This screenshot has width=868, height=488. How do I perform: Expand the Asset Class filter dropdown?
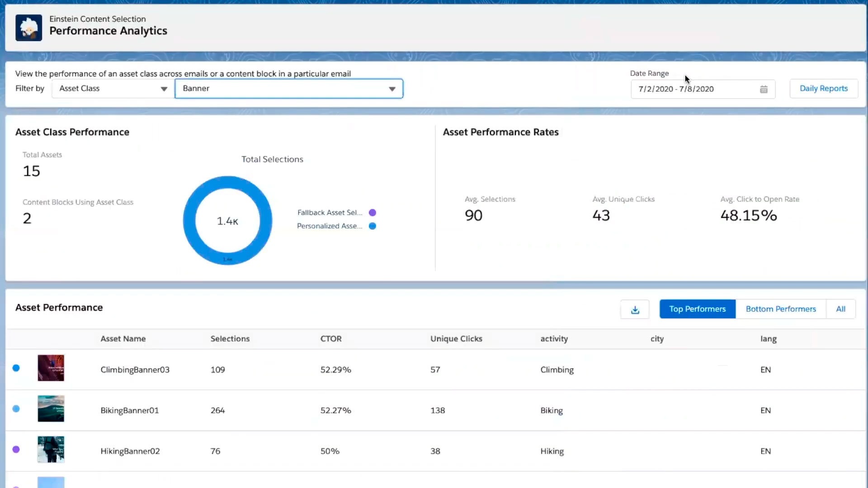coord(113,88)
